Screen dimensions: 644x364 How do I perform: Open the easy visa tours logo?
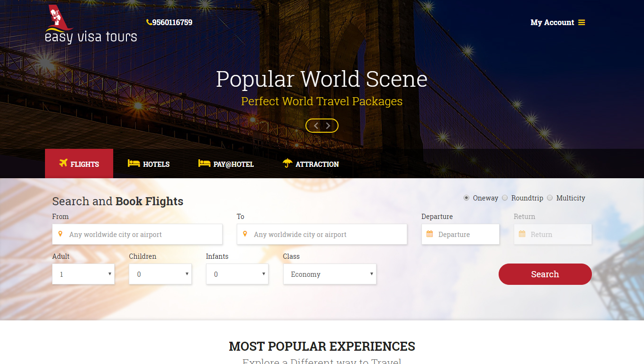[91, 25]
